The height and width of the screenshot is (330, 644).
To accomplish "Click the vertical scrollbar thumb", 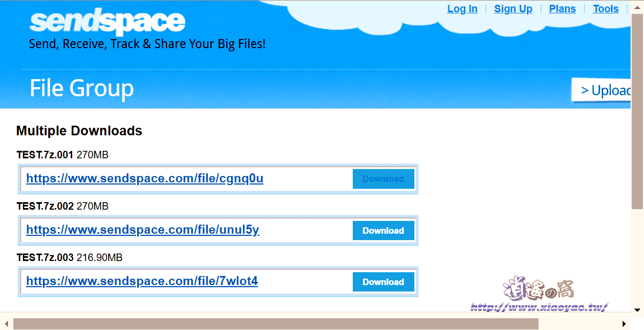I will click(638, 111).
